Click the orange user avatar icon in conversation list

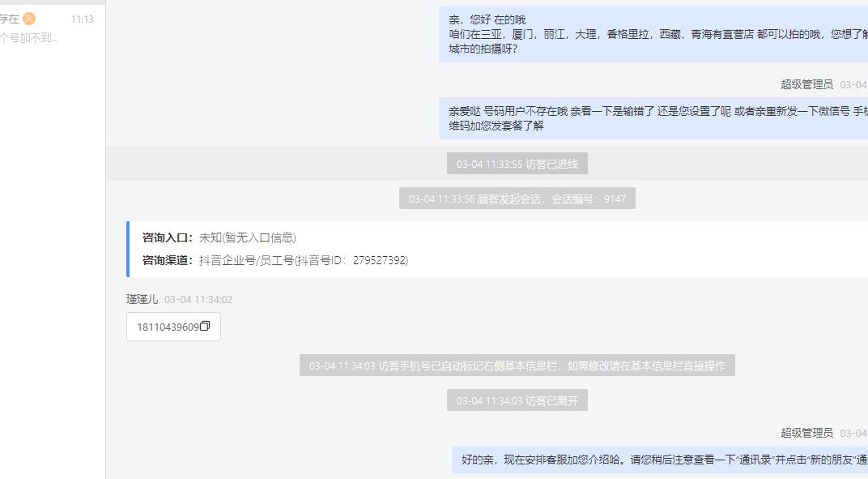point(29,19)
